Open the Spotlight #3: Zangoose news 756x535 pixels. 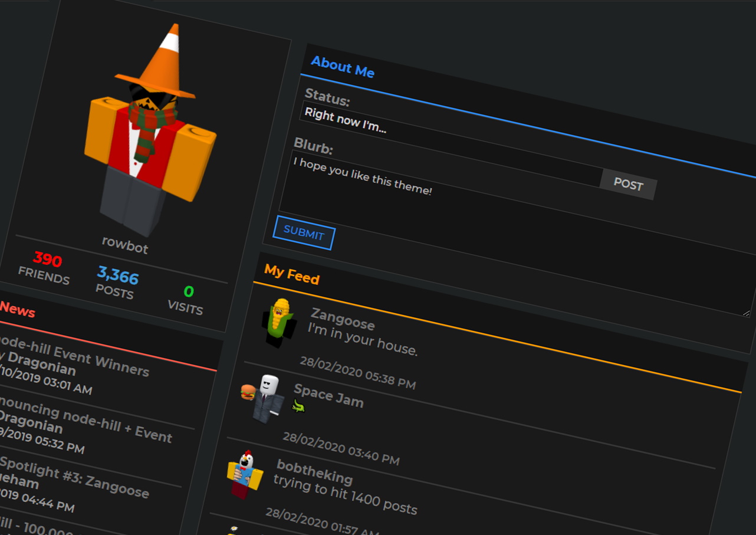74,477
